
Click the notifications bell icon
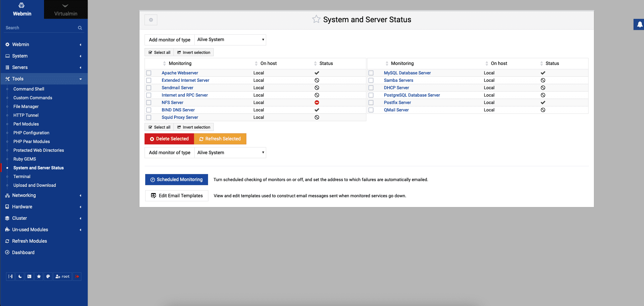[640, 24]
